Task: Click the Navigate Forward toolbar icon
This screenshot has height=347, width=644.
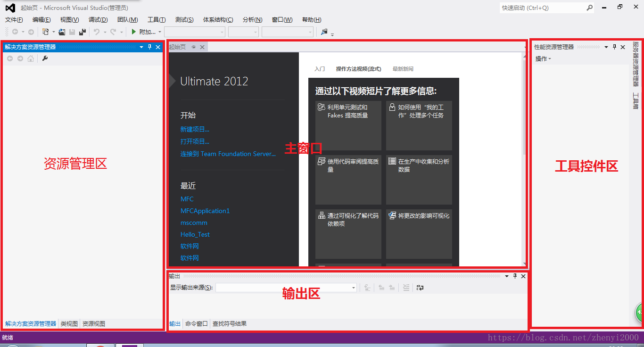Action: [x=31, y=32]
